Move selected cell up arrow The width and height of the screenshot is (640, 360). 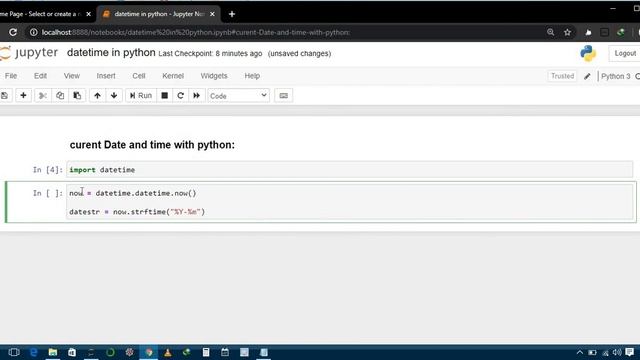(97, 96)
